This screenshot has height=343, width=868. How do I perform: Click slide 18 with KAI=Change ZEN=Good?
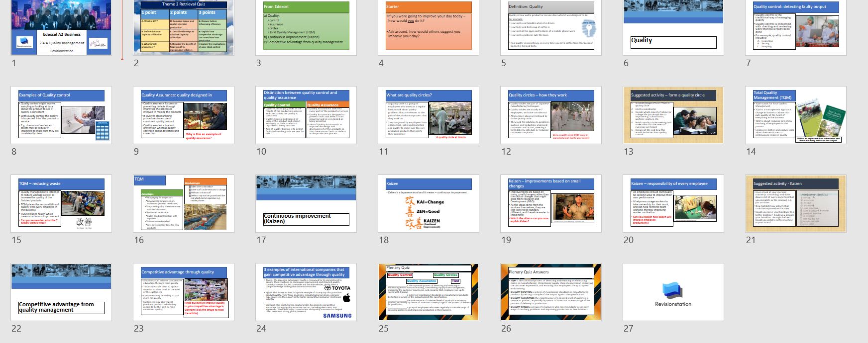[x=429, y=203]
